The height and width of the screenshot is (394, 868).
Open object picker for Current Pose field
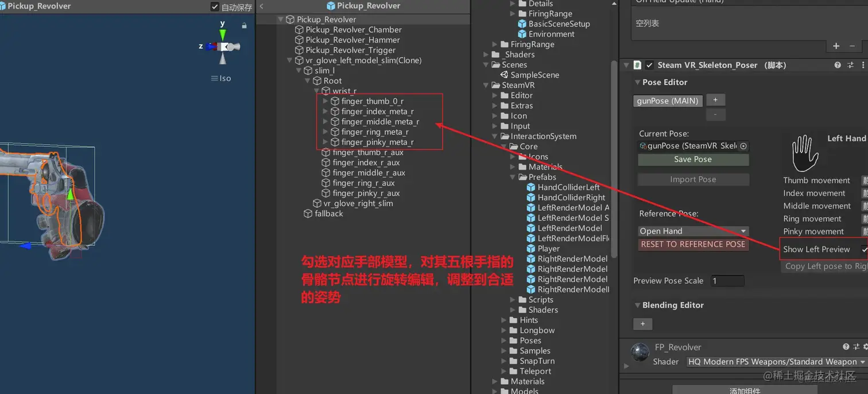click(743, 146)
